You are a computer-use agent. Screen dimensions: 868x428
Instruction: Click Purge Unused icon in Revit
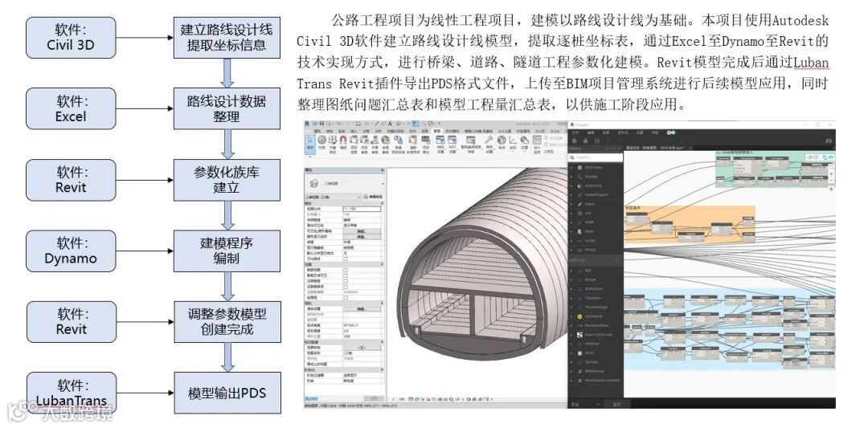tap(413, 145)
